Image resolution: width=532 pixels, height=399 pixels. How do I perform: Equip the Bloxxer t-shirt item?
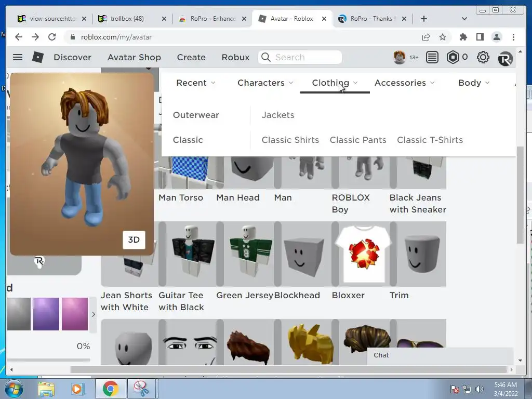364,255
